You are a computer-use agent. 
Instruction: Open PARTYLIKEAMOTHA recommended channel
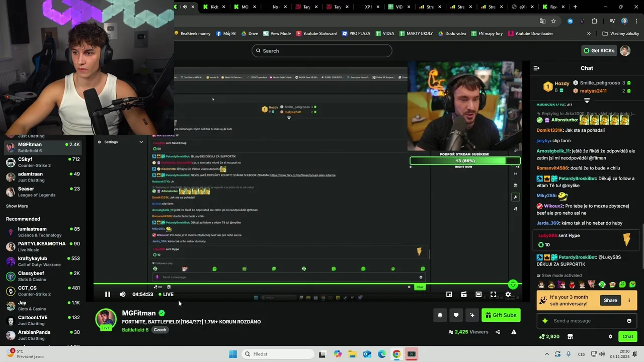click(43, 246)
